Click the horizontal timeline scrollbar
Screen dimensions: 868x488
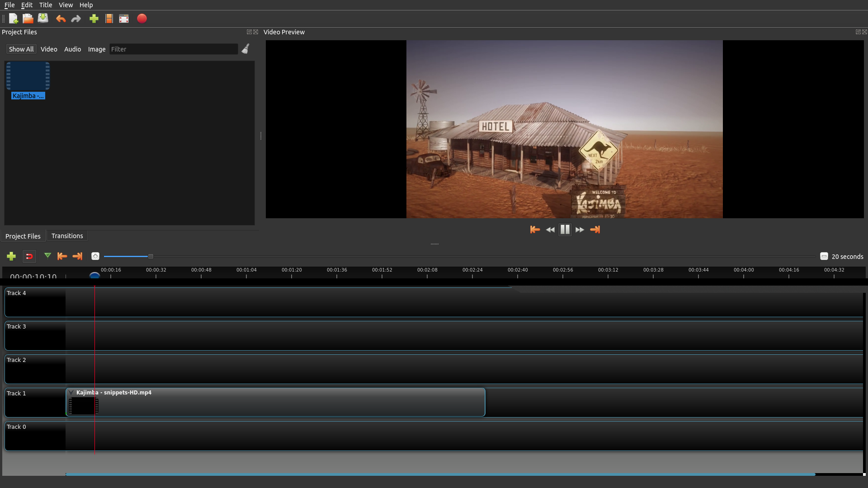440,474
